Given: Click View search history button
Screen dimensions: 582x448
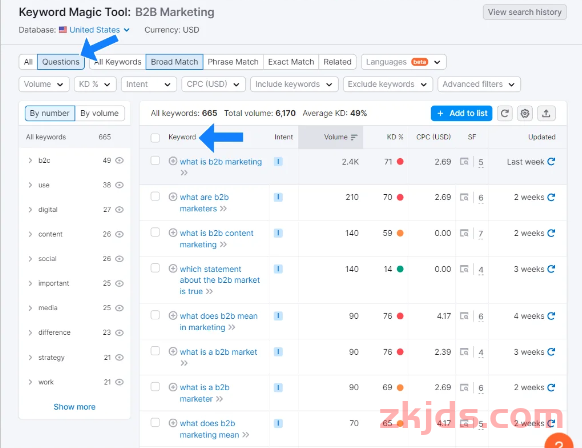Looking at the screenshot, I should click(x=524, y=12).
